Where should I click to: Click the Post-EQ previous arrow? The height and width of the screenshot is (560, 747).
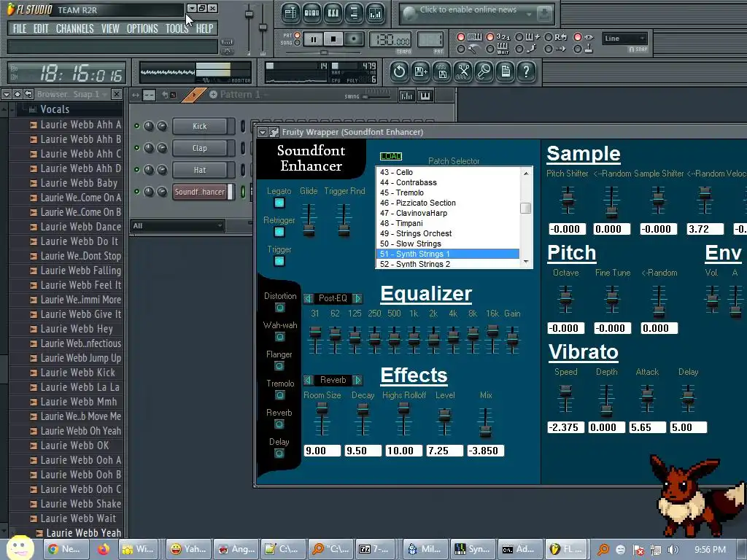(x=309, y=298)
